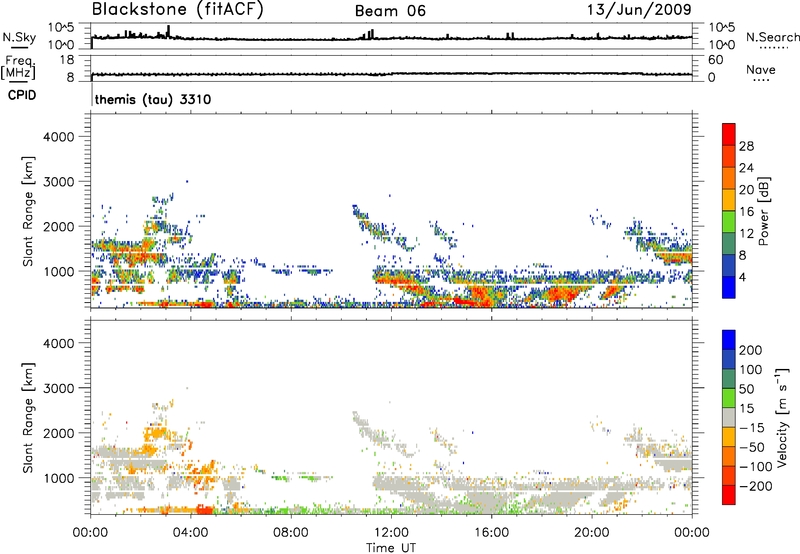Click the "18" frequency axis tick
This screenshot has height=554, width=800.
tap(67, 60)
